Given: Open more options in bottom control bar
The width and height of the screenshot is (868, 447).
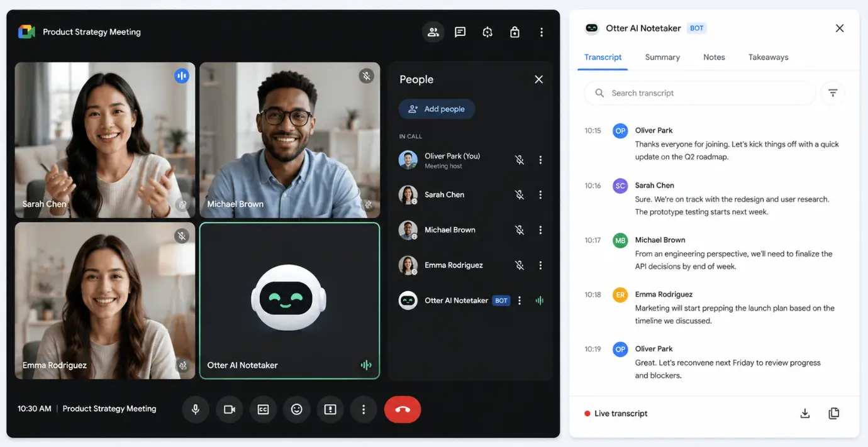Looking at the screenshot, I should [x=364, y=409].
